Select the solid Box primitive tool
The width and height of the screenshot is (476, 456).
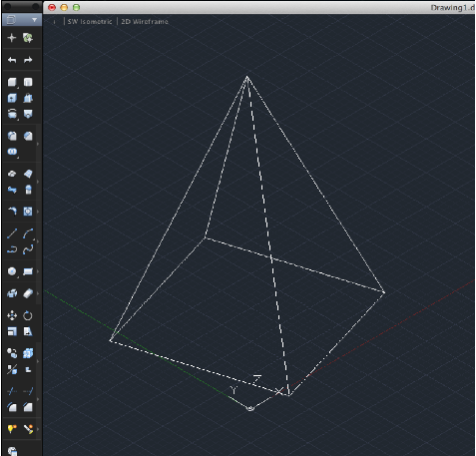[12, 82]
